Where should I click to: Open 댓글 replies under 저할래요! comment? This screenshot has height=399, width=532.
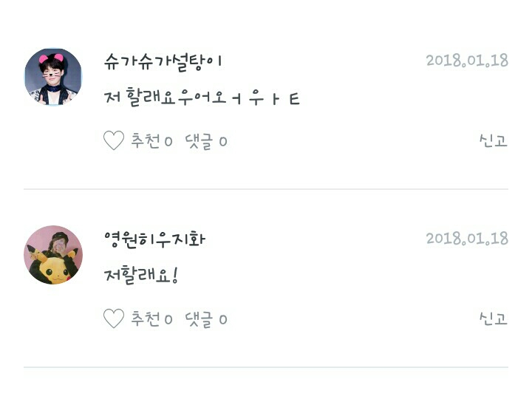click(x=199, y=319)
